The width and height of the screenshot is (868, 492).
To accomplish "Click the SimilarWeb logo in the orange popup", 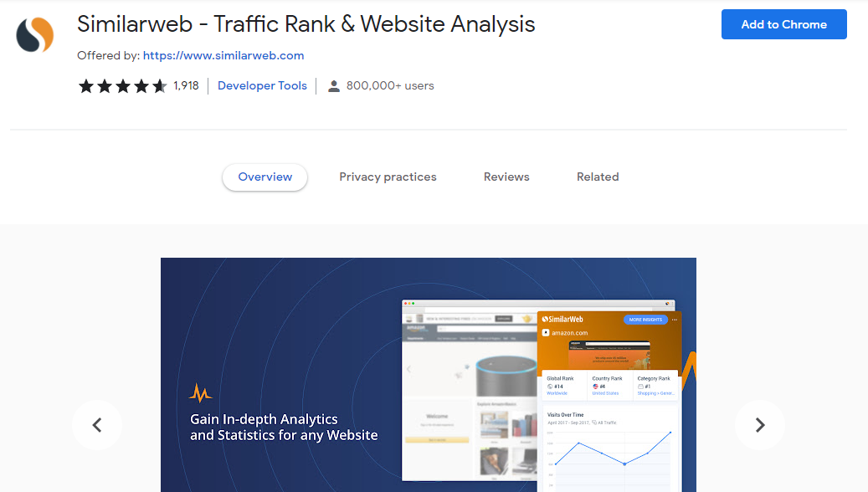I will coord(563,319).
